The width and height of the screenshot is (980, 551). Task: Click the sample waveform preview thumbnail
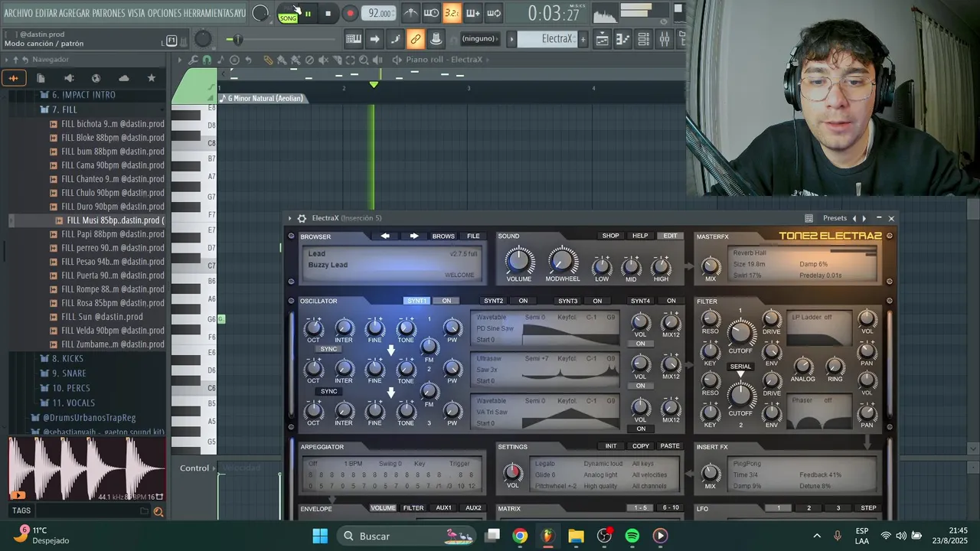[x=87, y=468]
